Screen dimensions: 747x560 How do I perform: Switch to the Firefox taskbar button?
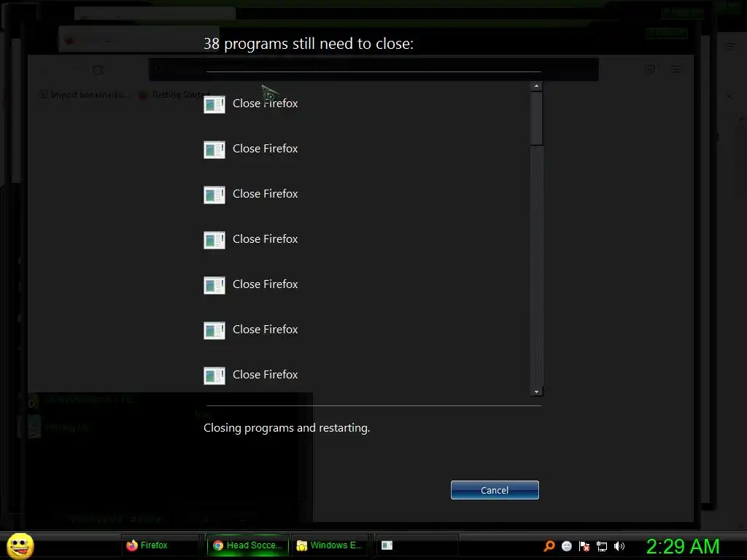(x=160, y=545)
